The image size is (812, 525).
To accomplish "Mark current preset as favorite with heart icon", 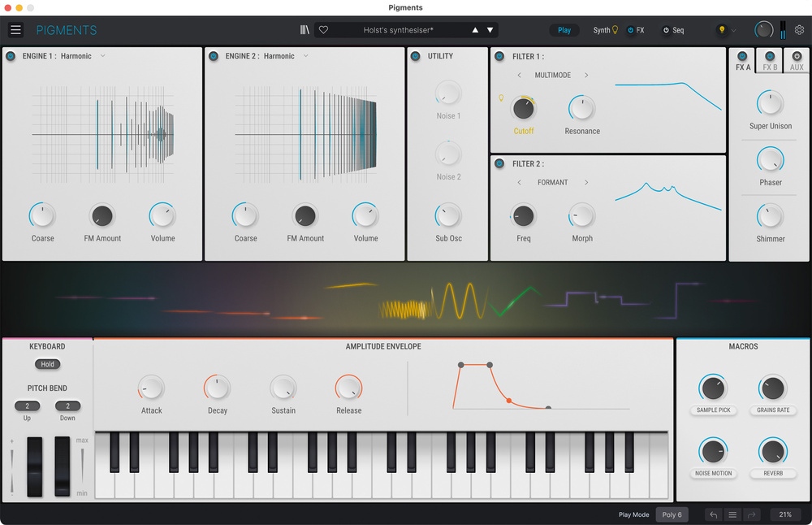I will pos(323,29).
